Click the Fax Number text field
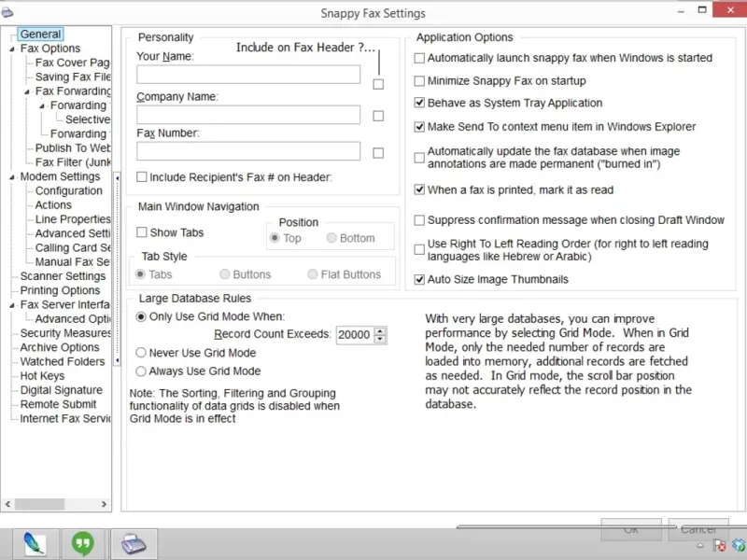 point(248,151)
